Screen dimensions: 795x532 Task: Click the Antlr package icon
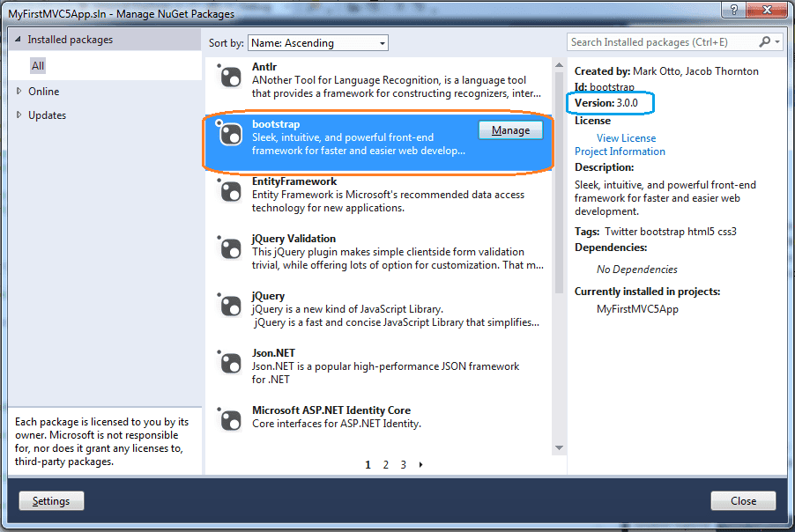tap(230, 78)
